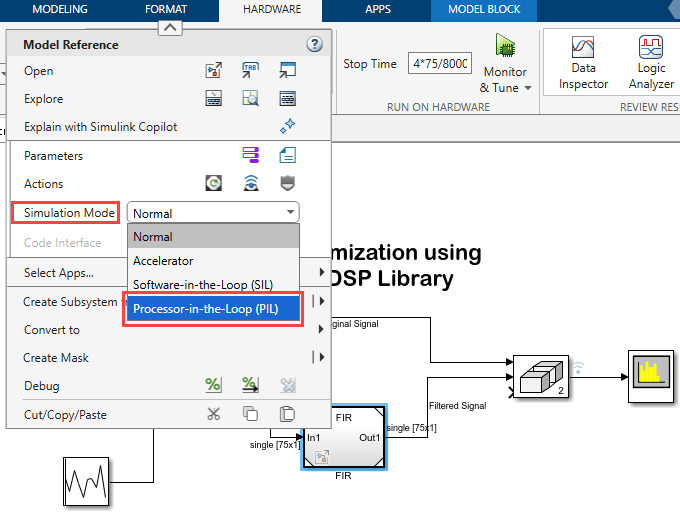Click Monitor & Tune chip icon
This screenshot has height=518, width=680.
pyautogui.click(x=505, y=45)
